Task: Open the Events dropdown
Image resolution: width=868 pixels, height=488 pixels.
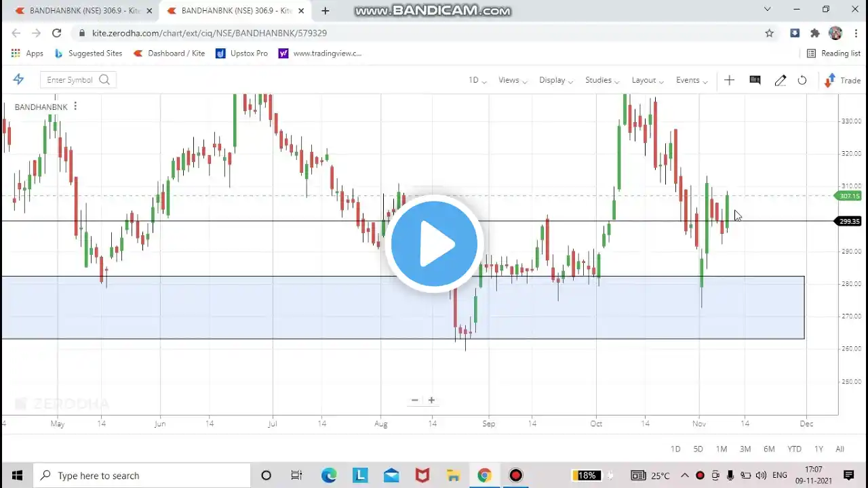Action: pyautogui.click(x=692, y=80)
